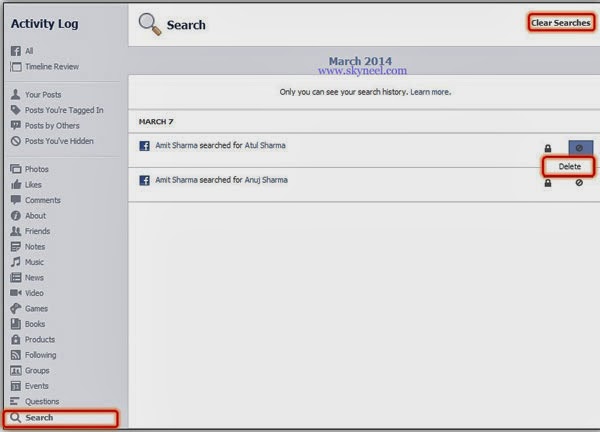This screenshot has height=432, width=600.
Task: Click Amit Sharma in the Atul Sharma row
Action: point(176,145)
